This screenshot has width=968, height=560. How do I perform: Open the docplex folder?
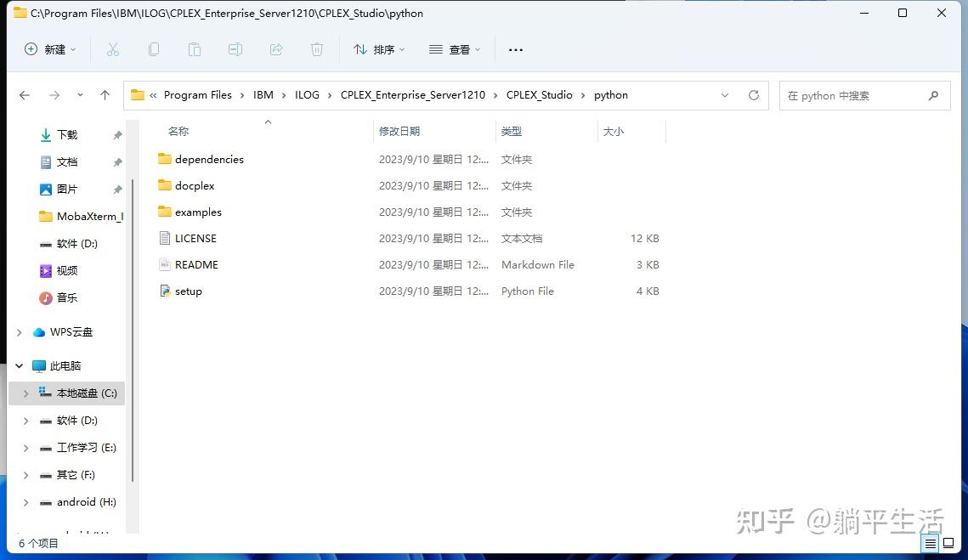[195, 185]
